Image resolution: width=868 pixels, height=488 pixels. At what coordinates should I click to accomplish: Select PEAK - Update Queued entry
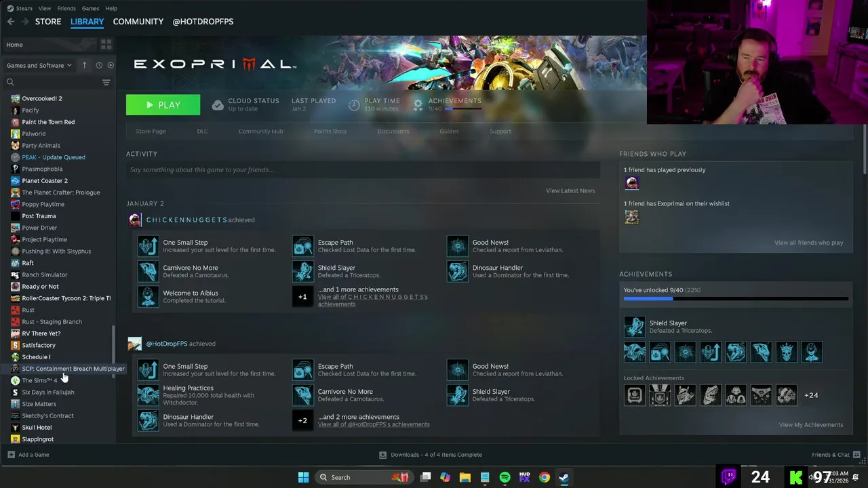pos(54,157)
